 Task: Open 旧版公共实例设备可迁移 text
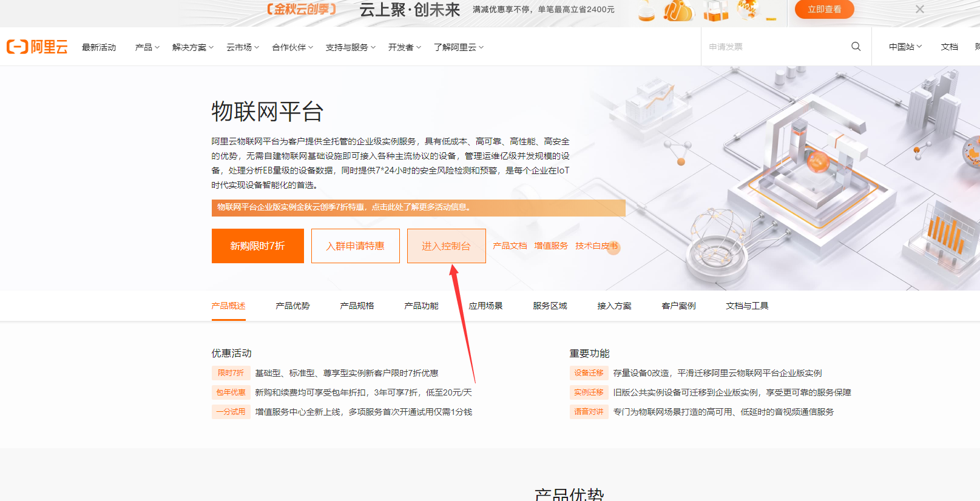point(732,392)
